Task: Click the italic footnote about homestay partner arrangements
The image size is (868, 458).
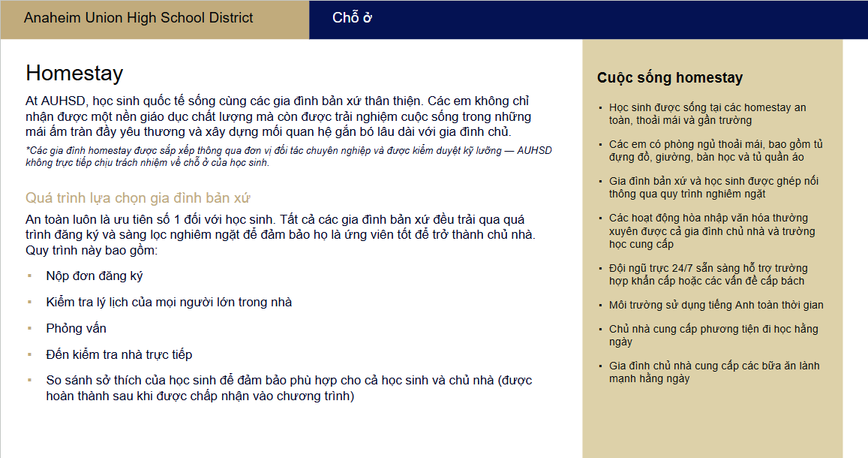Action: click(288, 156)
